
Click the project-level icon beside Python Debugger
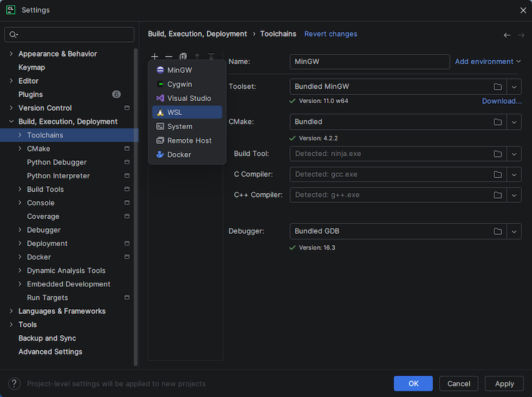click(127, 162)
